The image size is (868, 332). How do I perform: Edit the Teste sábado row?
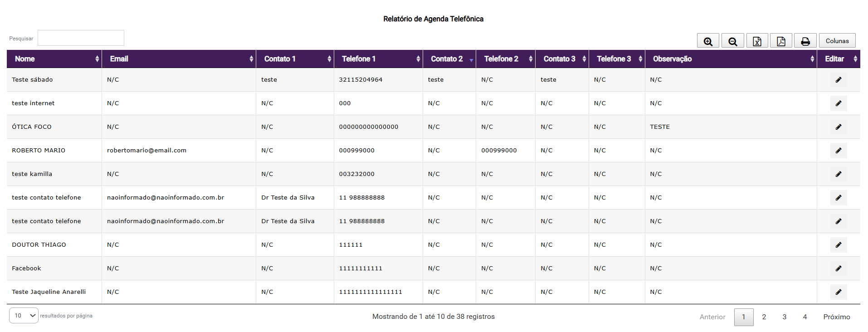tap(838, 80)
